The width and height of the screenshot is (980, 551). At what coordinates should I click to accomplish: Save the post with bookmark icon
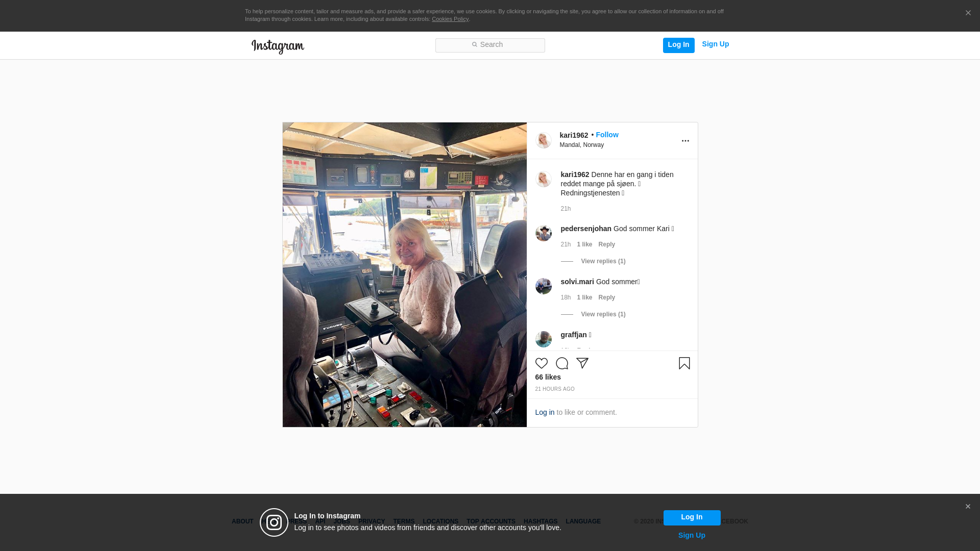click(684, 363)
